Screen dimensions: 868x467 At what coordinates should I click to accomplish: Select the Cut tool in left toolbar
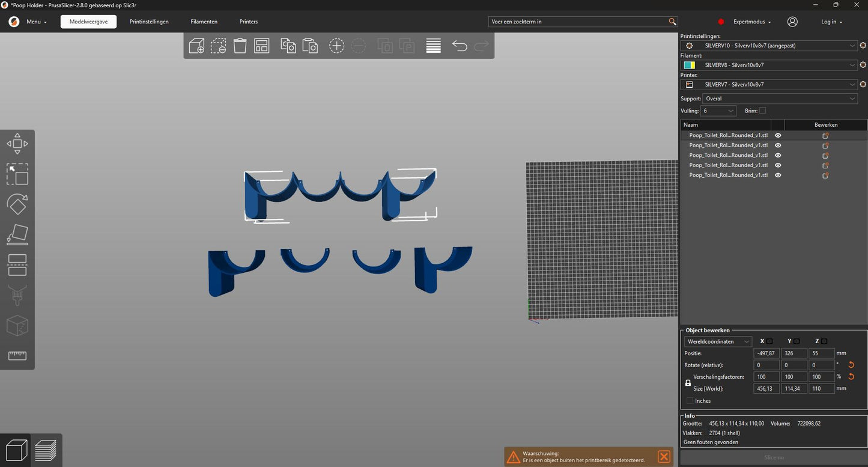click(x=17, y=265)
